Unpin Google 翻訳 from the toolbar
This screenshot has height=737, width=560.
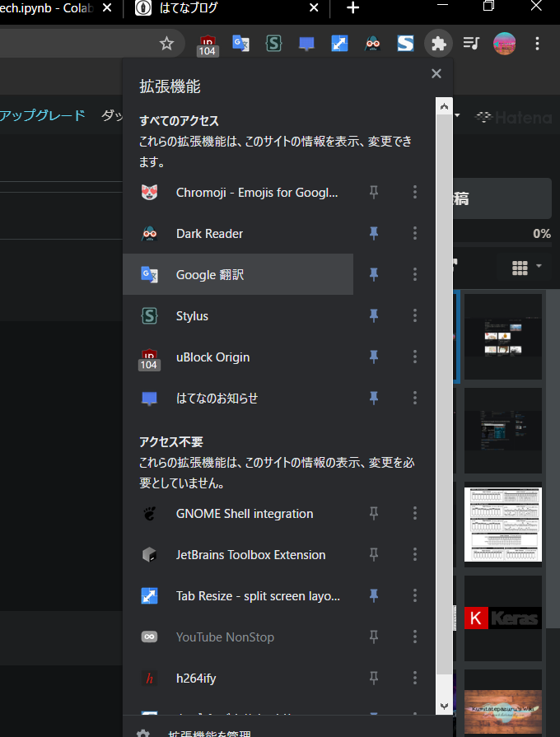click(374, 274)
